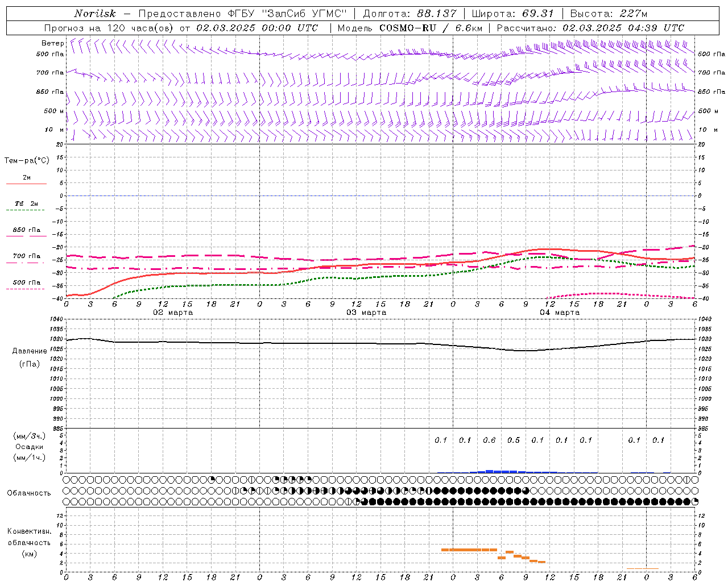
Task: Click the forecast start time '02.03.2025 00:00 UTC'
Action: (x=257, y=28)
